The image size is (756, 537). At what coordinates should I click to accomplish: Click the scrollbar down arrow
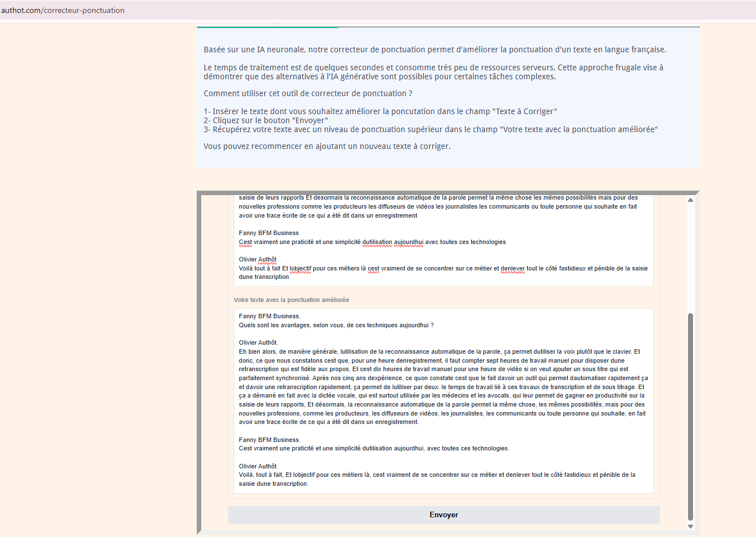690,526
